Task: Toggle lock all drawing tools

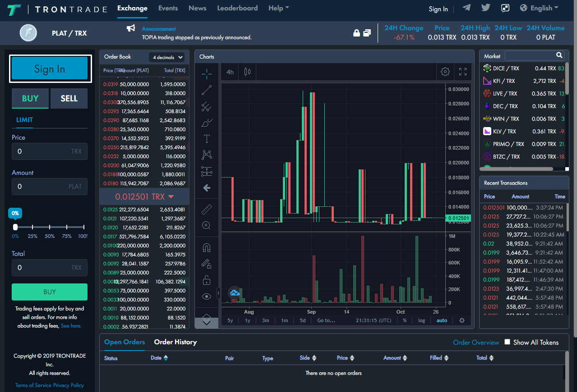Action: click(207, 280)
